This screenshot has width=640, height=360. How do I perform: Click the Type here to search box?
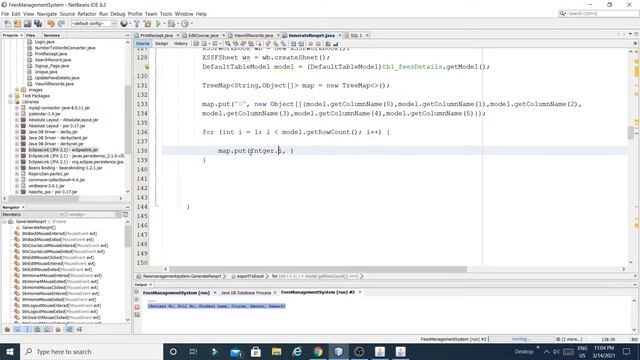pos(91,351)
